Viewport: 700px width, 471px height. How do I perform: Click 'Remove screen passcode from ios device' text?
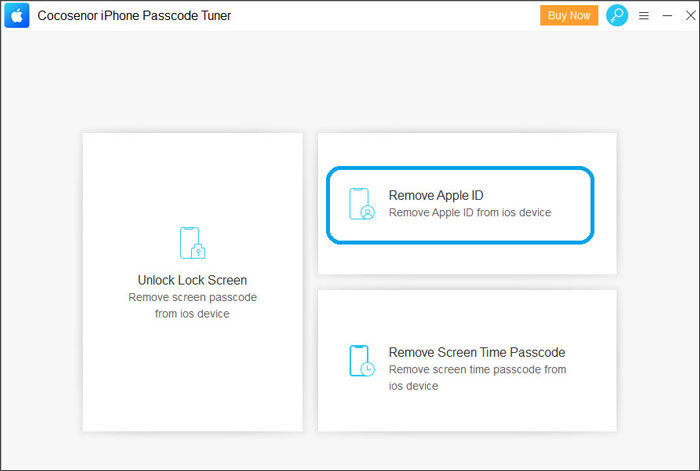click(x=192, y=305)
